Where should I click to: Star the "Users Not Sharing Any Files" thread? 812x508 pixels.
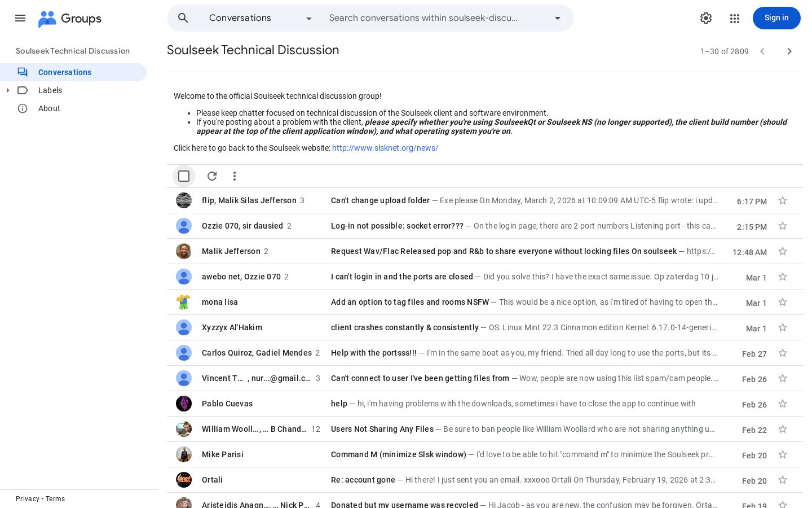783,429
